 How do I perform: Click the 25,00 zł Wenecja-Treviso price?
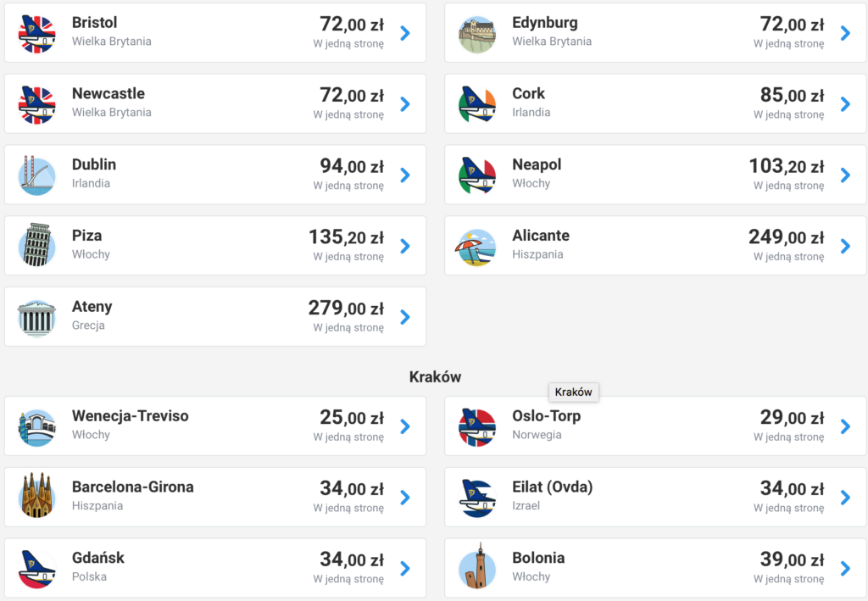pyautogui.click(x=351, y=417)
